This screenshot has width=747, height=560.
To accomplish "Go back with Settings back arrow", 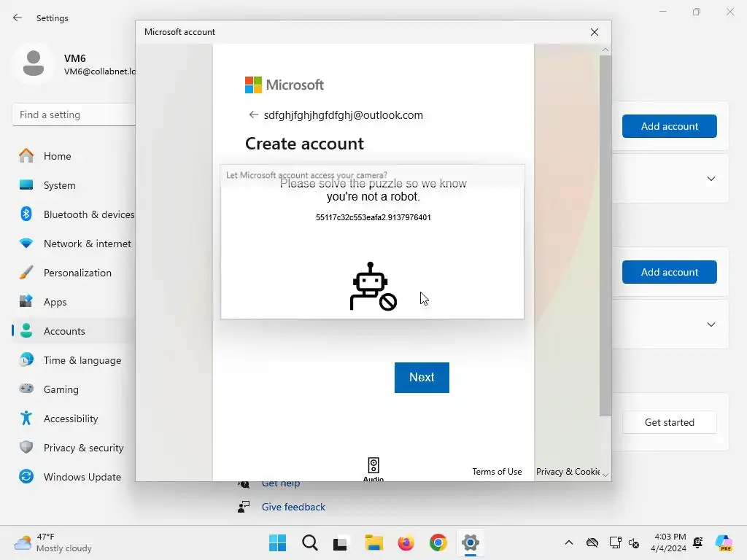I will click(18, 17).
